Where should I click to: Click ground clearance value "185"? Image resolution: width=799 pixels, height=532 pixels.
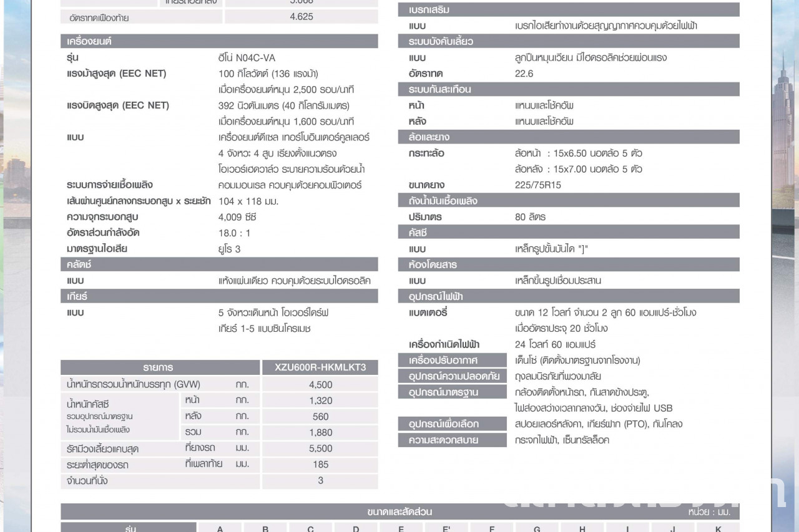pyautogui.click(x=321, y=465)
